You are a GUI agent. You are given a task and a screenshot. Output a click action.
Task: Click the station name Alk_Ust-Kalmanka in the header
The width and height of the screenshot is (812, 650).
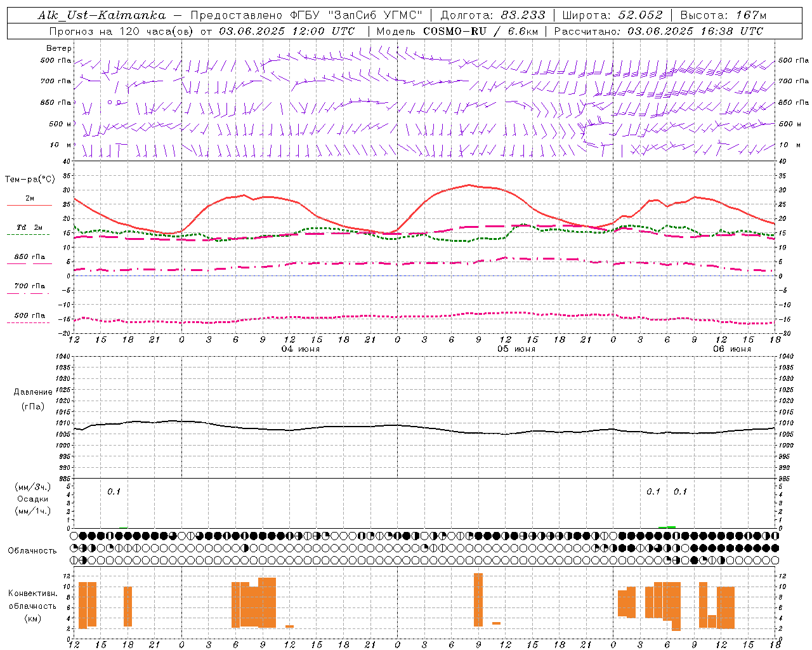coord(101,15)
